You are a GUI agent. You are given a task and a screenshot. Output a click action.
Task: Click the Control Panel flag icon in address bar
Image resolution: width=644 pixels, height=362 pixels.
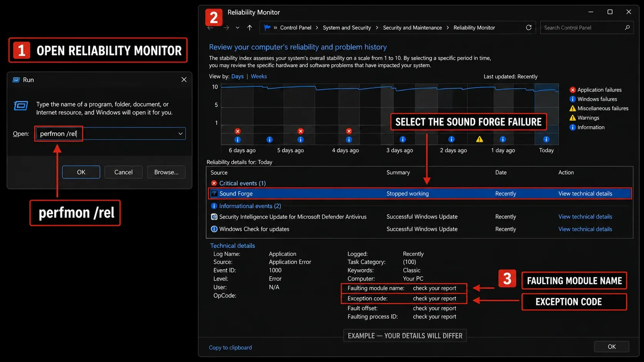point(267,28)
